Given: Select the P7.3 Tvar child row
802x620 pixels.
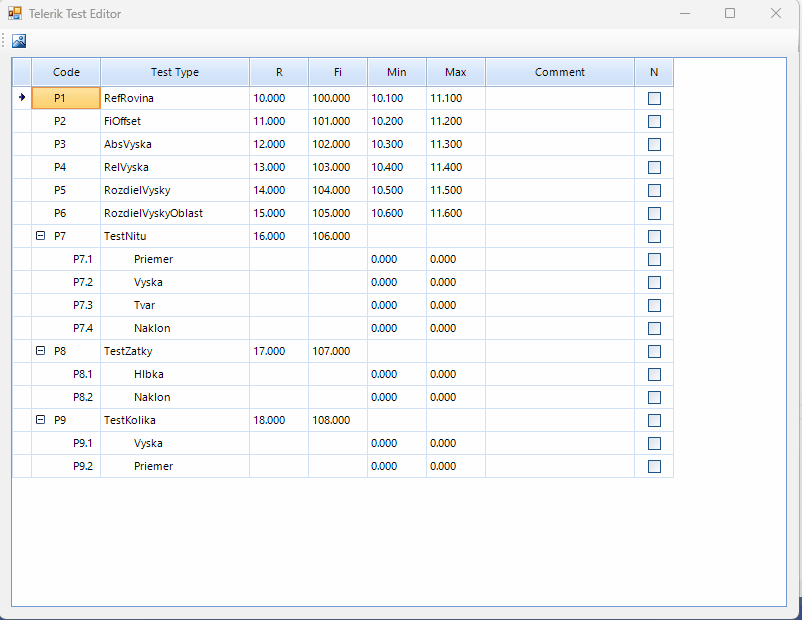Looking at the screenshot, I should click(144, 306).
